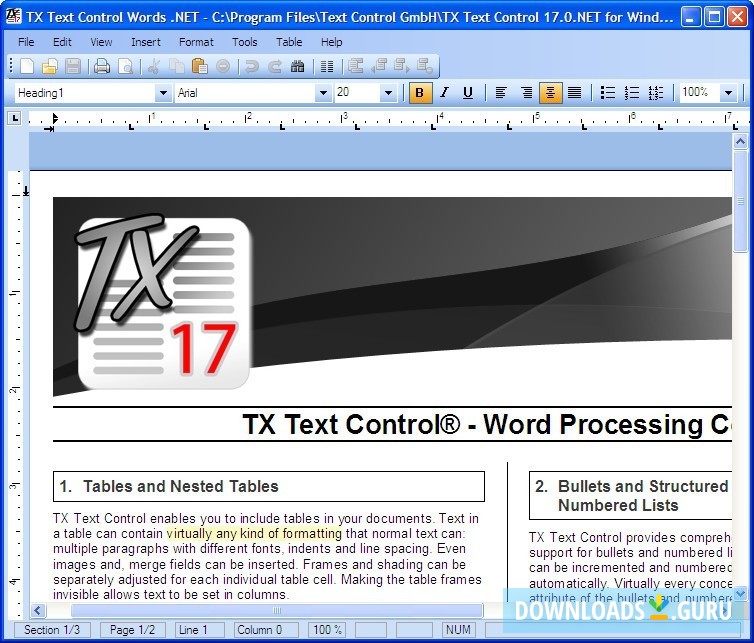Redo the last undone action
This screenshot has height=643, width=754.
click(275, 66)
